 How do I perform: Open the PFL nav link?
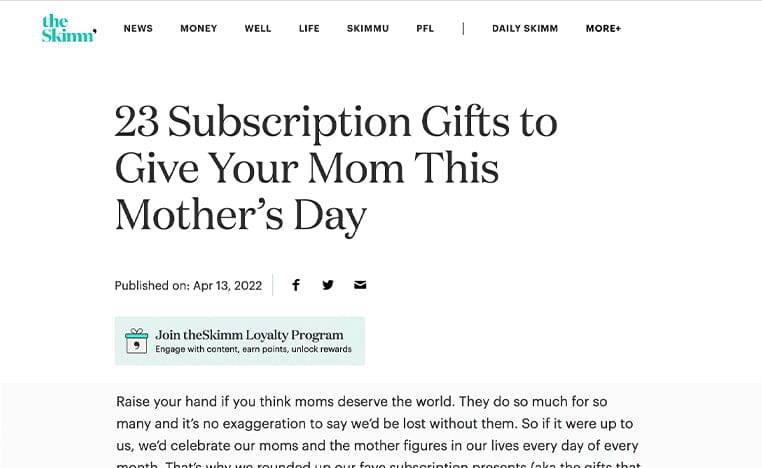[x=425, y=29]
